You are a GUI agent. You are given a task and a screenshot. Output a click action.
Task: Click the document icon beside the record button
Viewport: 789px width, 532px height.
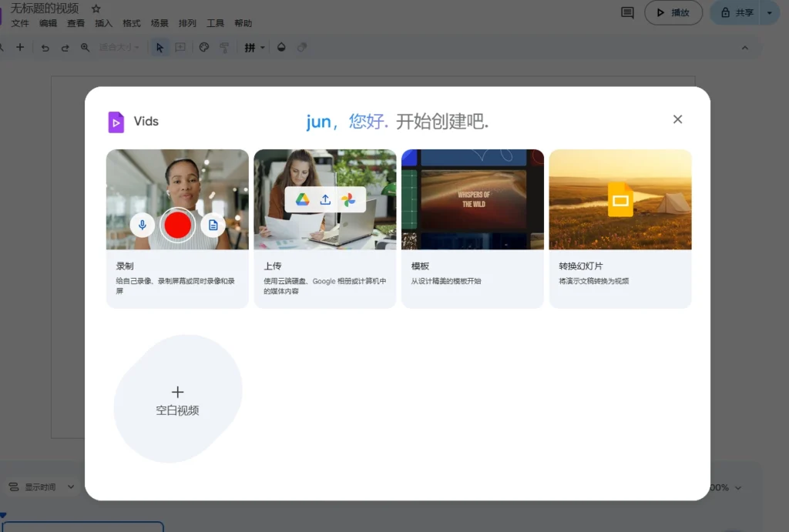point(213,225)
